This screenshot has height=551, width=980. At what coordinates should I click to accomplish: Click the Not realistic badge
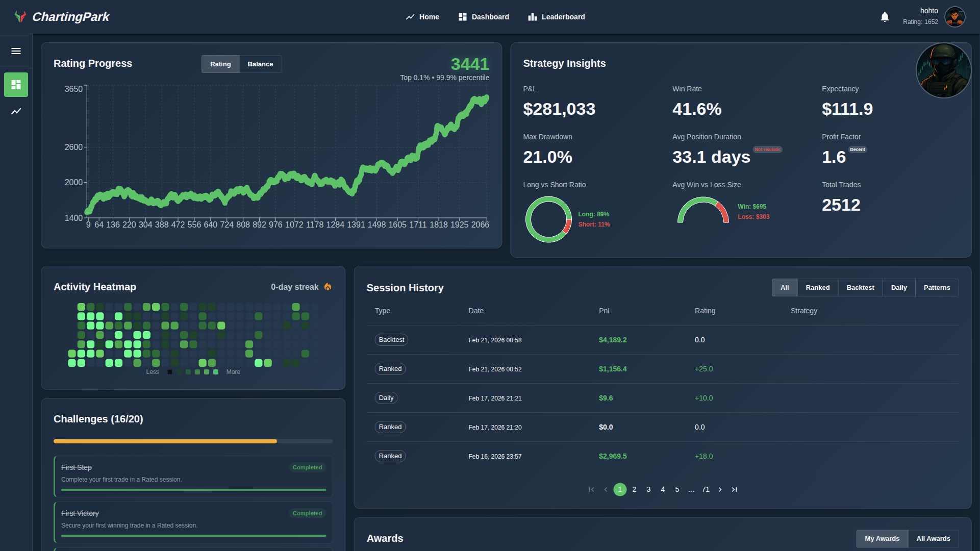(767, 149)
